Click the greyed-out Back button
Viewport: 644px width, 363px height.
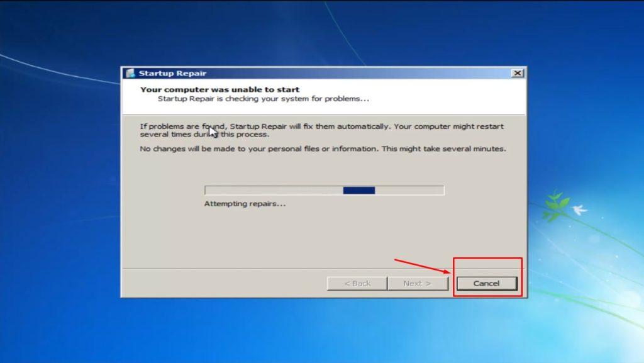click(357, 283)
